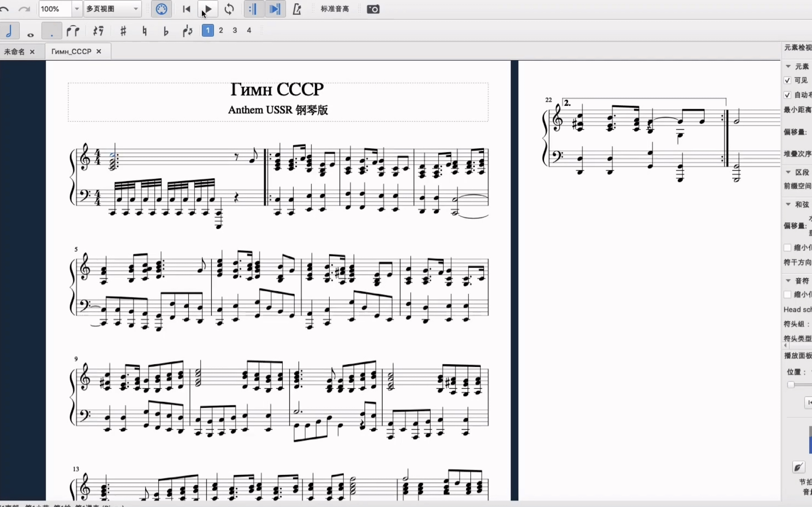Click the redo arrow icon

click(x=24, y=9)
